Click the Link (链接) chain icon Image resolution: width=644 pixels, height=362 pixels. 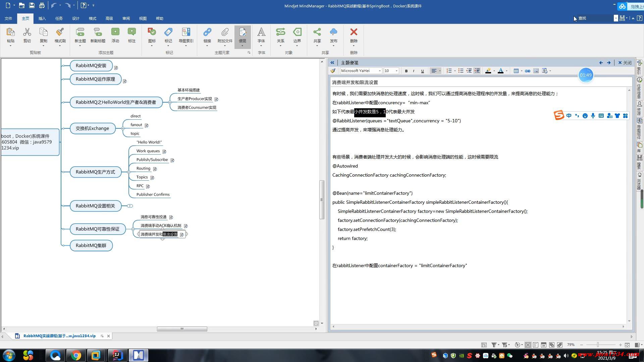click(207, 32)
